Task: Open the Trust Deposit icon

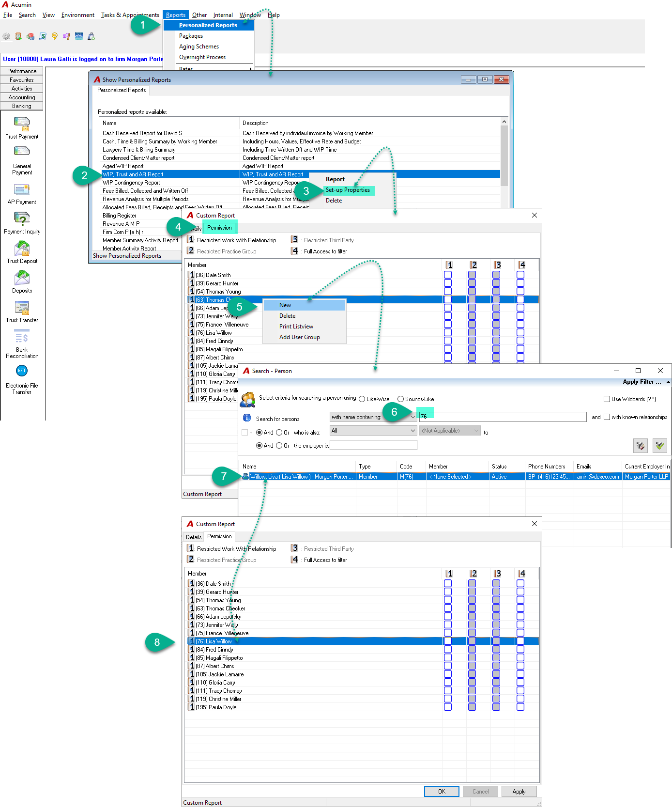Action: 22,249
